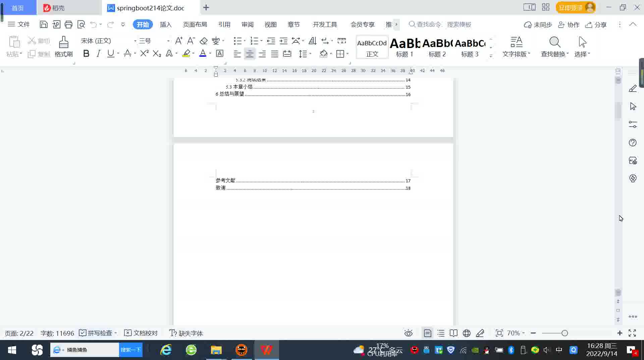Switch to reading view
This screenshot has width=644, height=360.
coord(453,333)
